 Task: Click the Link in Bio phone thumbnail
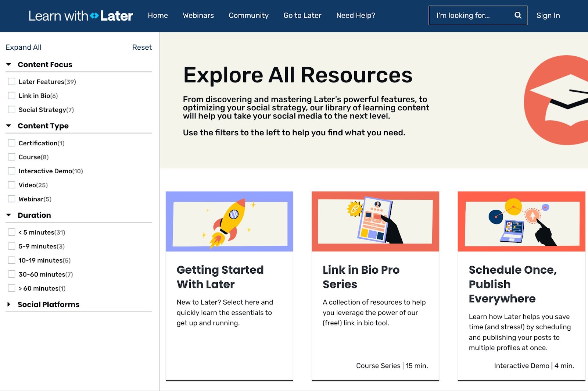pyautogui.click(x=375, y=221)
